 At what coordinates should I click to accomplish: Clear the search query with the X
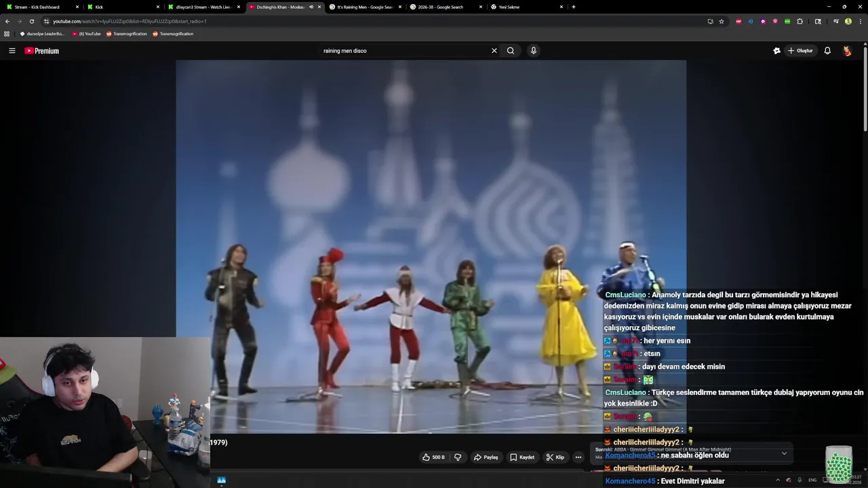494,51
